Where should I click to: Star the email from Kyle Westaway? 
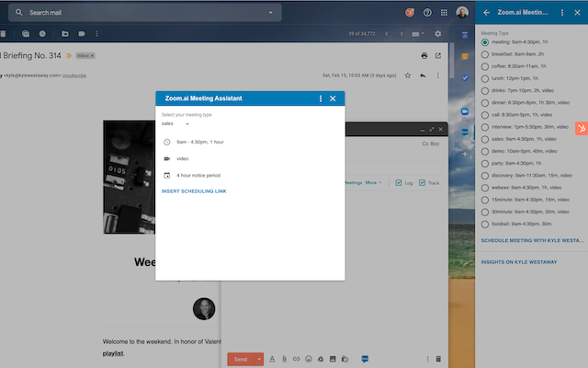[x=408, y=75]
